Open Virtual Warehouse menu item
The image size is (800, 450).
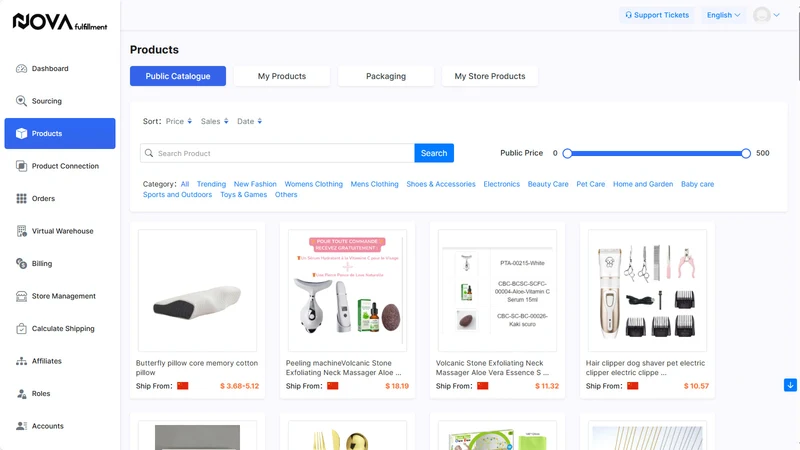60,231
